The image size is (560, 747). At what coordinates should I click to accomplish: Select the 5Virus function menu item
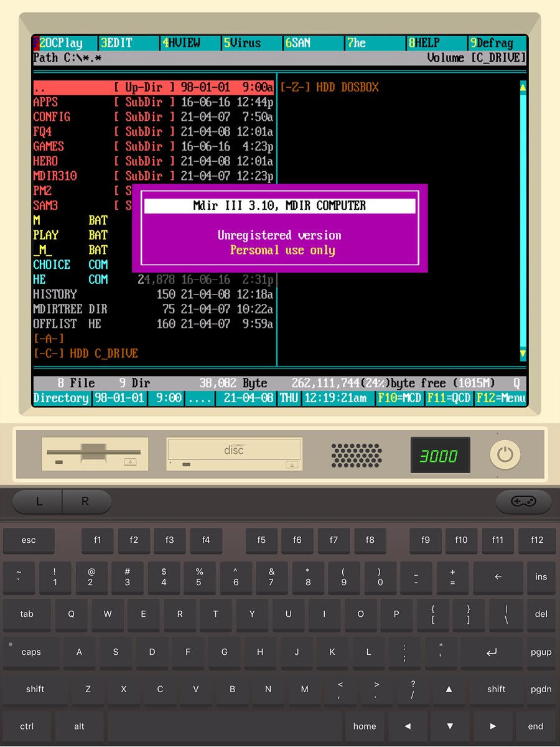(251, 43)
